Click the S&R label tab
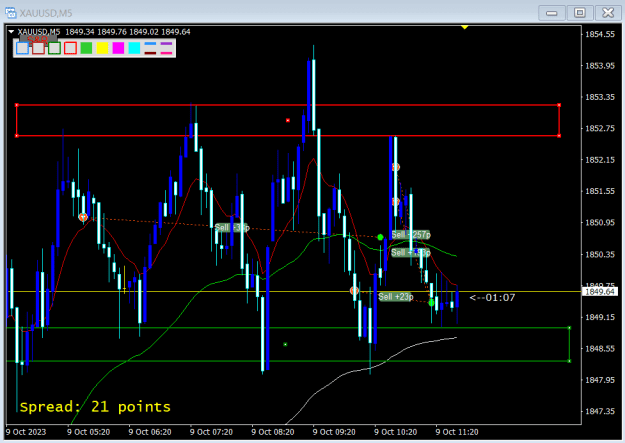Screen dimensions: 625x443 click(x=38, y=39)
